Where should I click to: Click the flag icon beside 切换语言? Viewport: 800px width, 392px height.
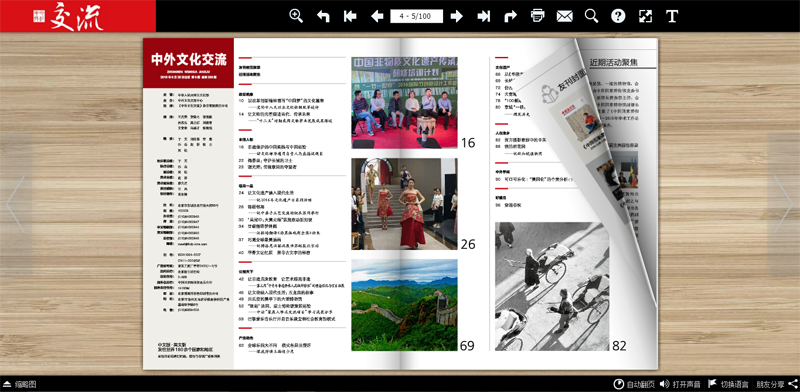click(713, 384)
